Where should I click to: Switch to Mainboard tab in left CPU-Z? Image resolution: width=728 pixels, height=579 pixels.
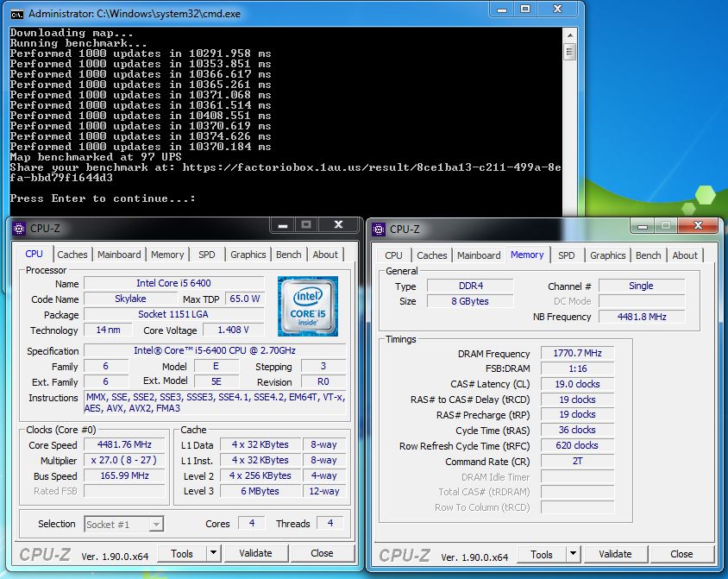point(119,255)
